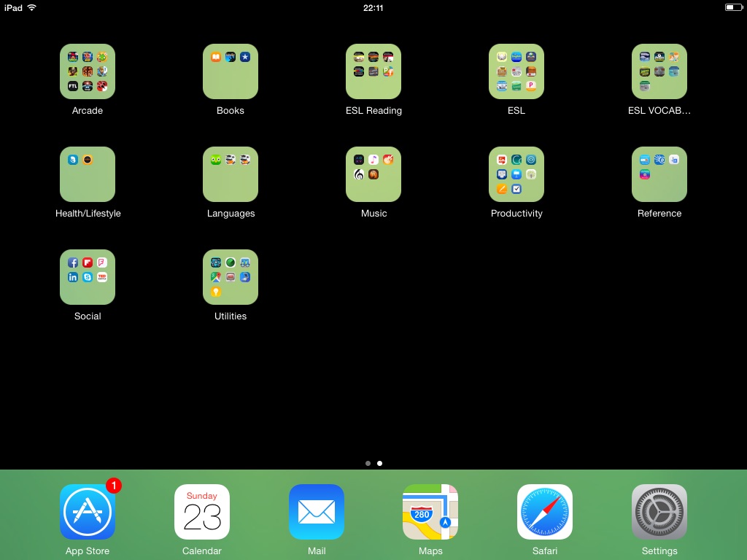Tap the Utilities label text
The width and height of the screenshot is (747, 560).
click(230, 316)
